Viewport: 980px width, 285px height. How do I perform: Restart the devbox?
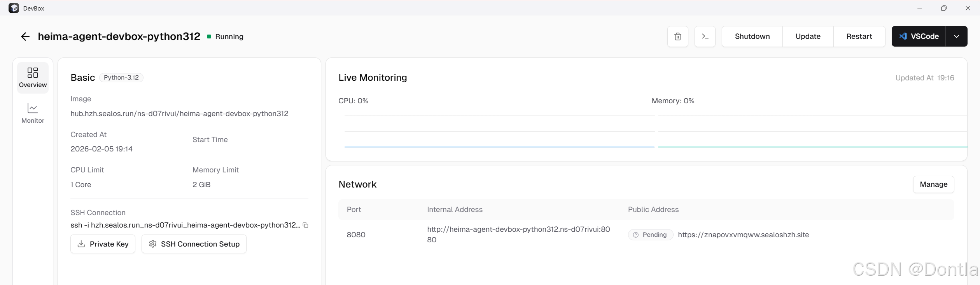pos(859,36)
